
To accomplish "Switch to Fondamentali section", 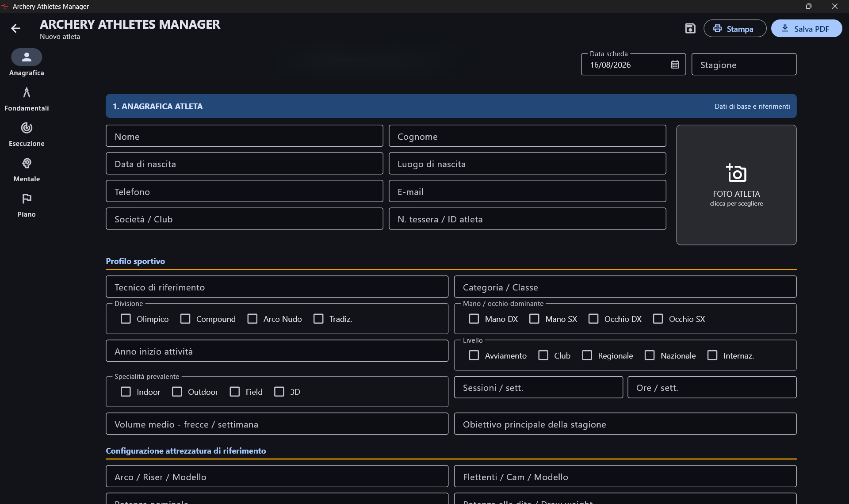I will tap(27, 99).
